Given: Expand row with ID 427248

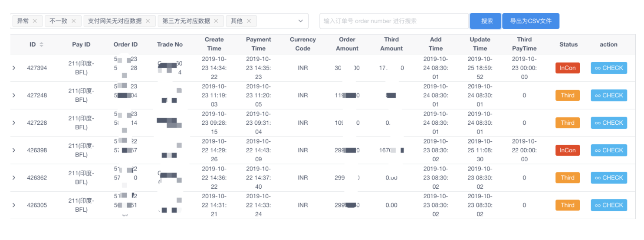Looking at the screenshot, I should click(14, 95).
